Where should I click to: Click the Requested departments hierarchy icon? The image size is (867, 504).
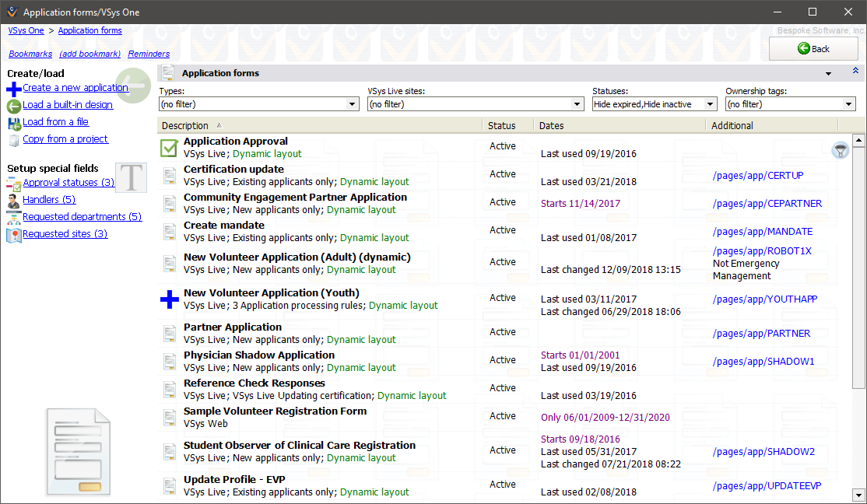coord(15,216)
